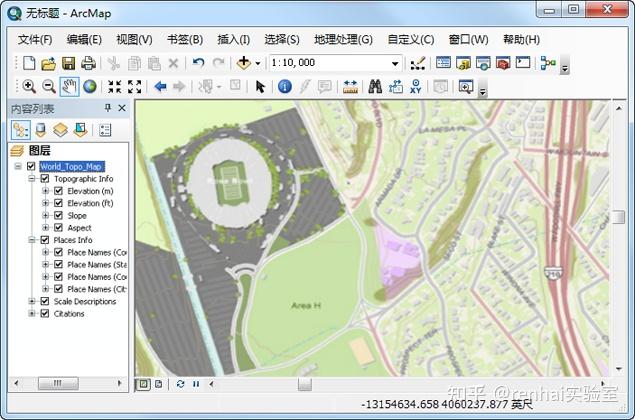Screen dimensions: 635x420
Task: Open the Go To XY tool
Action: [x=416, y=86]
